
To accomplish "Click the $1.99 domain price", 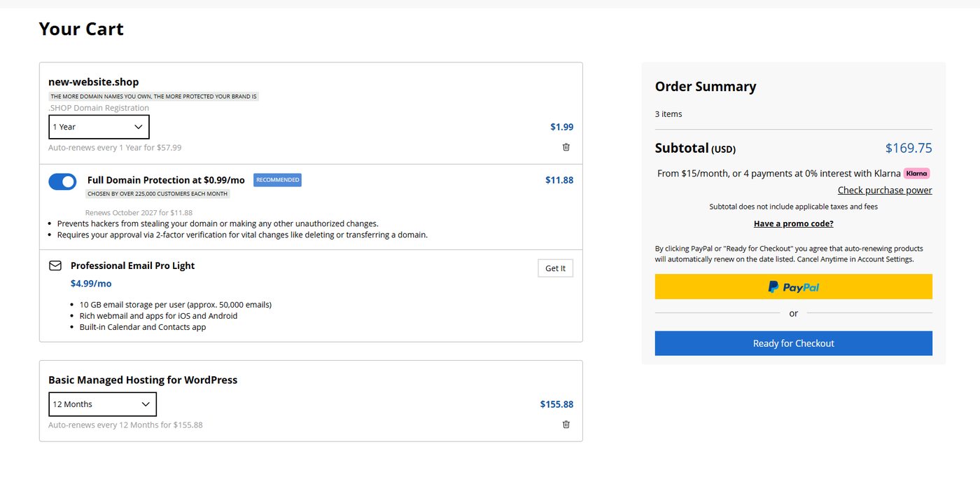I will tap(561, 127).
